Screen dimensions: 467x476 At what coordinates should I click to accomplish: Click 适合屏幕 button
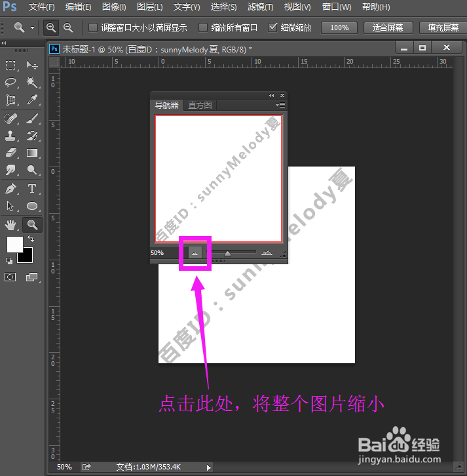[x=388, y=28]
